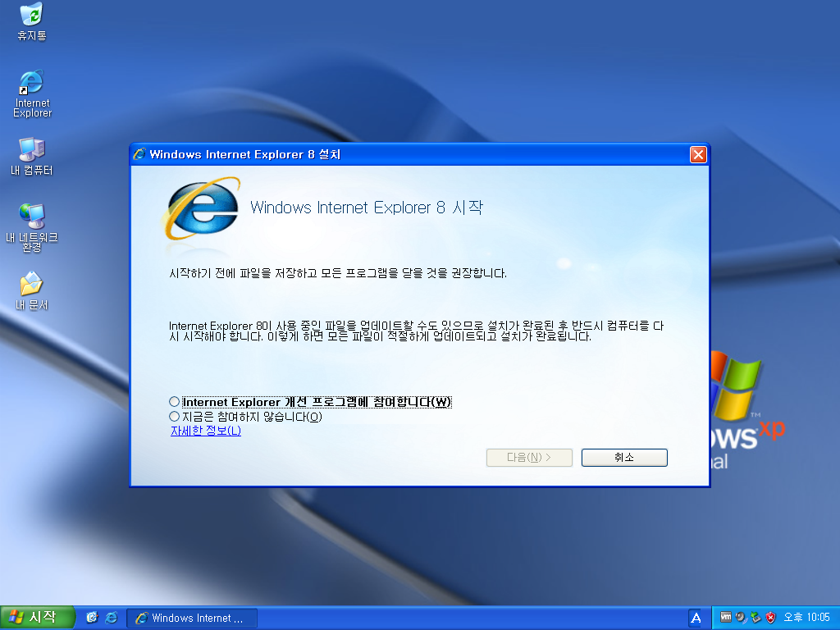Image resolution: width=840 pixels, height=630 pixels.
Task: Select the My Network Places (내 네트워크 환경) icon
Action: tap(32, 227)
